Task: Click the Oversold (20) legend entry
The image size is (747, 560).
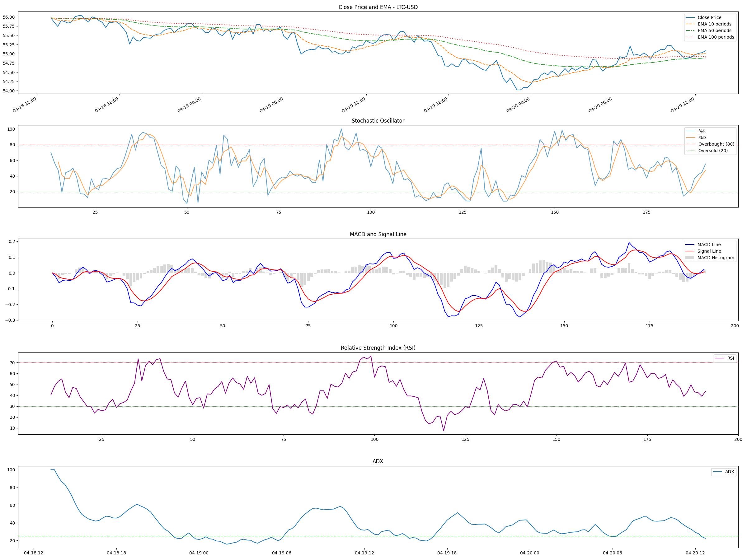Action: [713, 151]
